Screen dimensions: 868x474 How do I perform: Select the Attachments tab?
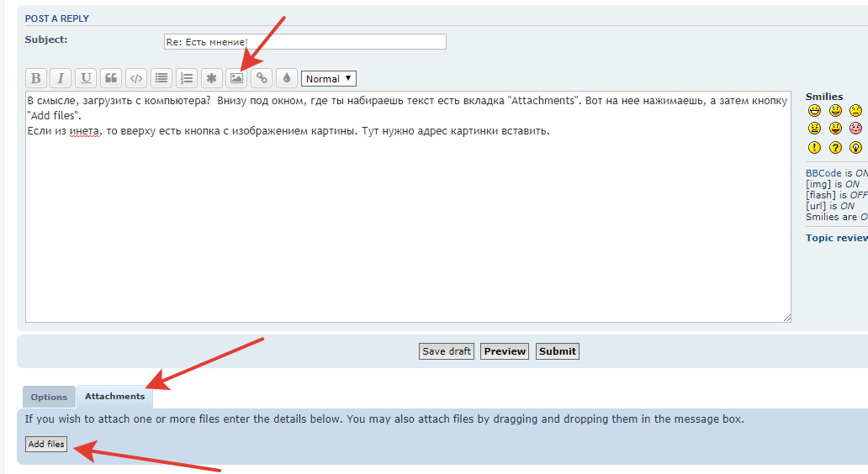(x=114, y=396)
